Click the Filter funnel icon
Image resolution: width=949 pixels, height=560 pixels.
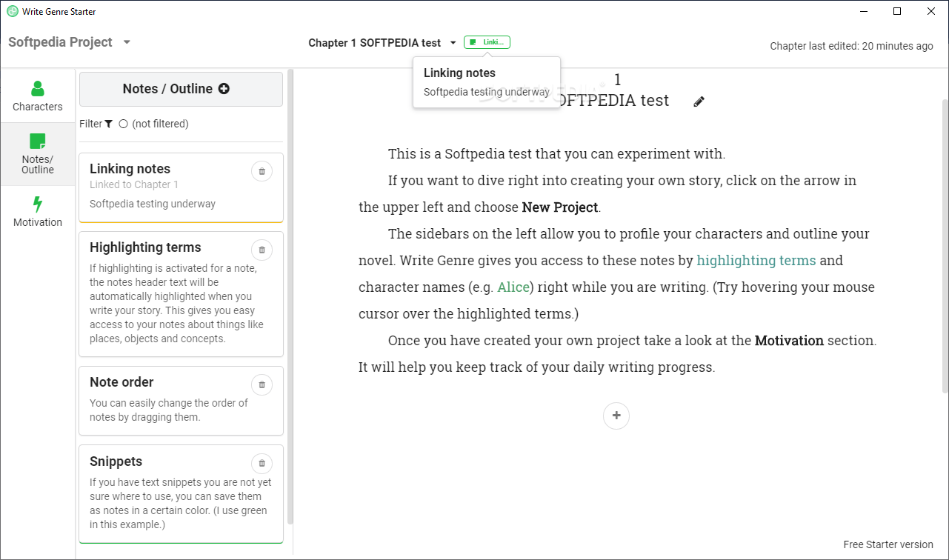(x=109, y=124)
